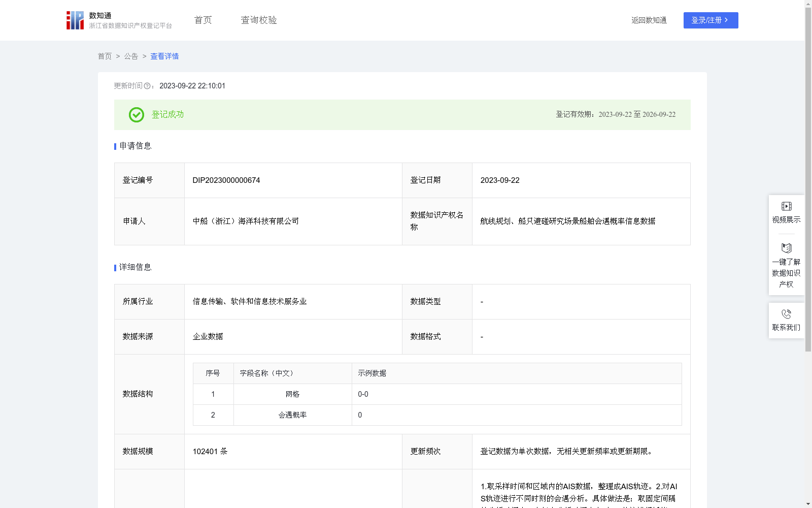Click the 详细信息 section heading
Viewport: 812px width, 508px height.
(136, 268)
